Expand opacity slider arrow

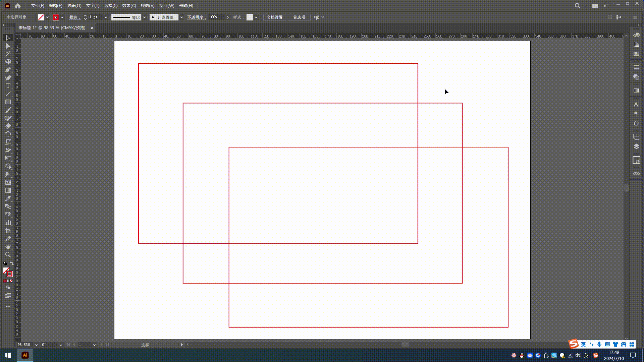[228, 17]
